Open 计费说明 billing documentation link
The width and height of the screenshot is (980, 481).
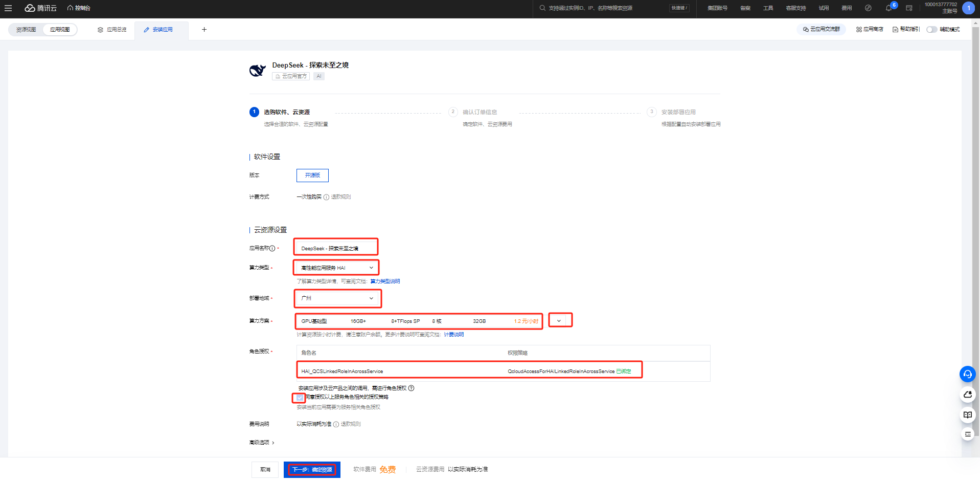coord(453,335)
